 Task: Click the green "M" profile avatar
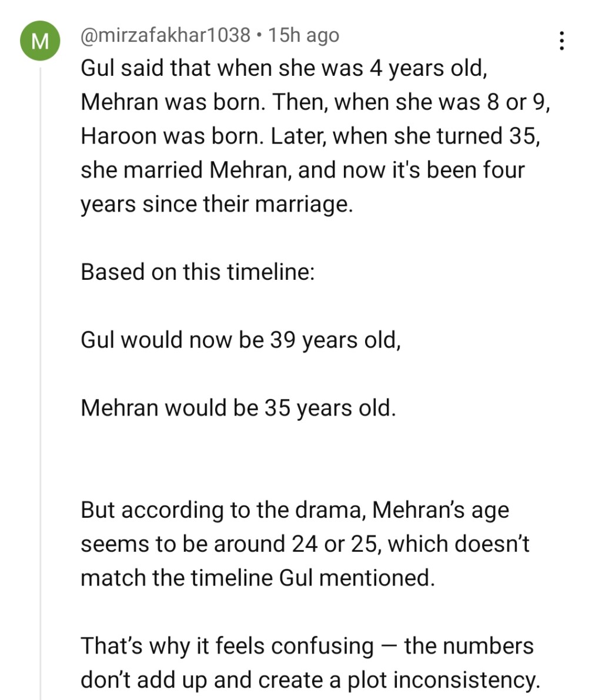coord(40,41)
